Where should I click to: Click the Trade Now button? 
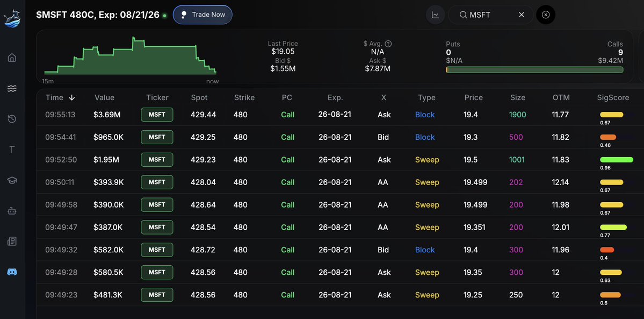(202, 15)
